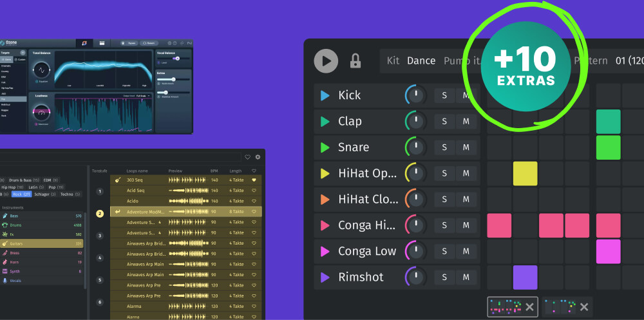Click the Bypass button in Ozone
Viewport: 644px width, 320px height.
pos(129,43)
